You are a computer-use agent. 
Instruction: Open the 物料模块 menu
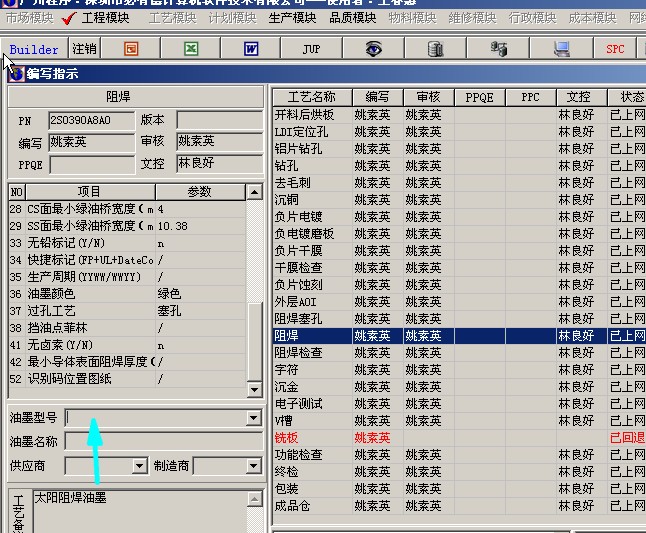(x=412, y=18)
